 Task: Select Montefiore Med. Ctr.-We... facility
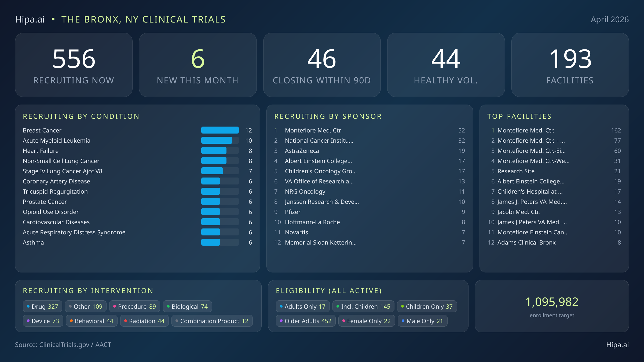point(554,161)
